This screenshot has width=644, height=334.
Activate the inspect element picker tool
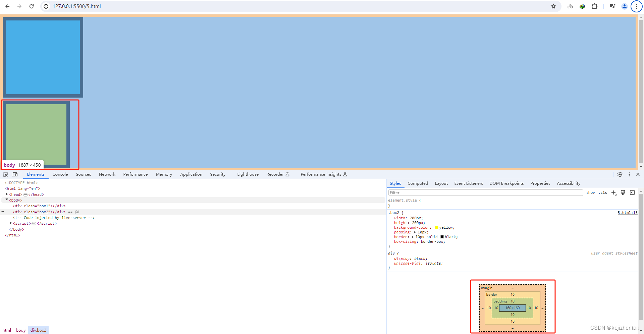pyautogui.click(x=5, y=174)
